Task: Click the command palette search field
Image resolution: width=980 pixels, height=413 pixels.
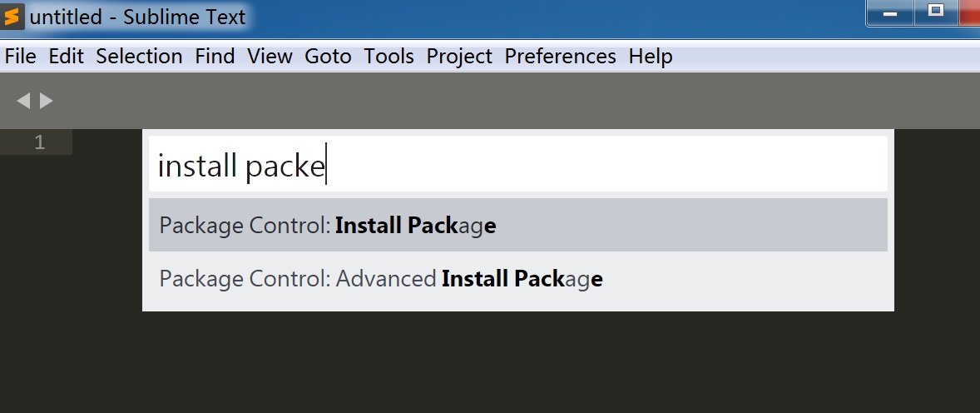Action: (518, 165)
